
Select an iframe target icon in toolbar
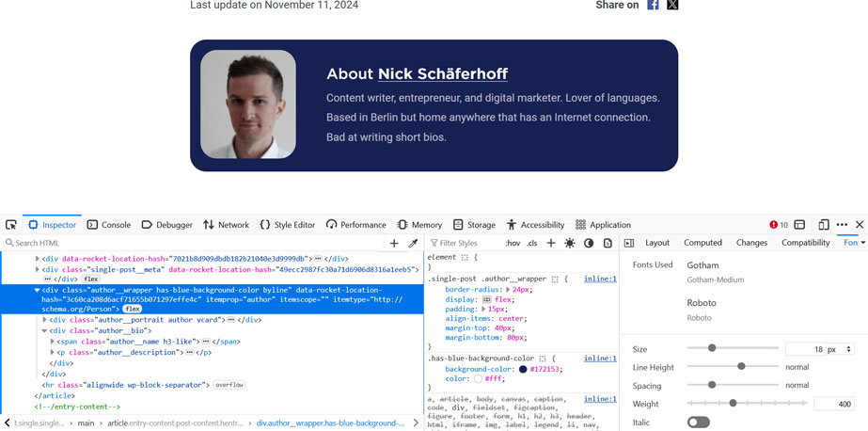coord(799,225)
